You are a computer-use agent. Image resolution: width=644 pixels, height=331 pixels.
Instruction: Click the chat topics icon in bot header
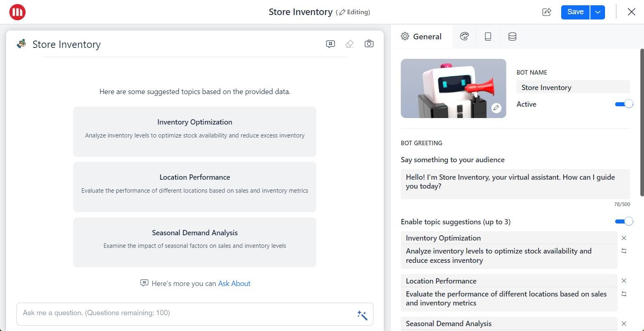coord(331,44)
